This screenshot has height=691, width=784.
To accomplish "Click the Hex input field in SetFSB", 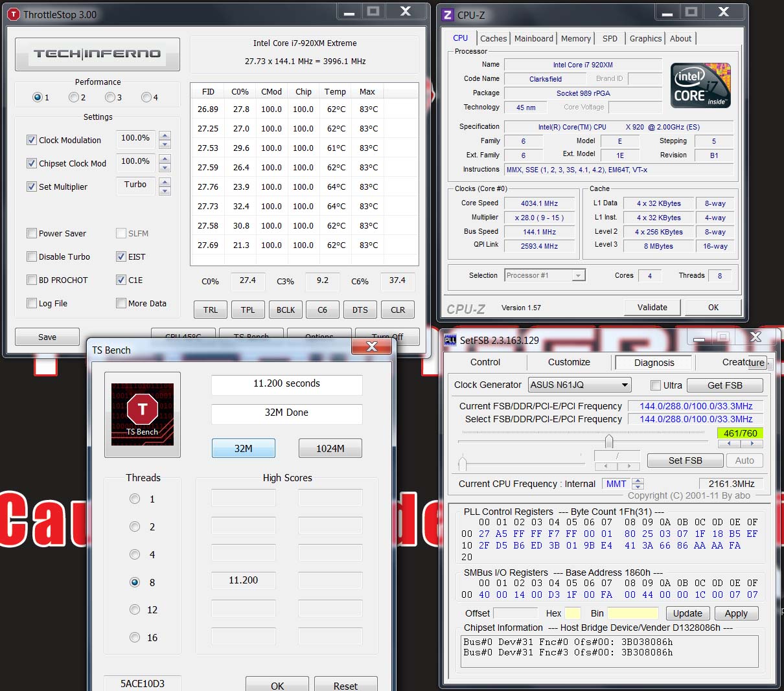I will pos(573,613).
